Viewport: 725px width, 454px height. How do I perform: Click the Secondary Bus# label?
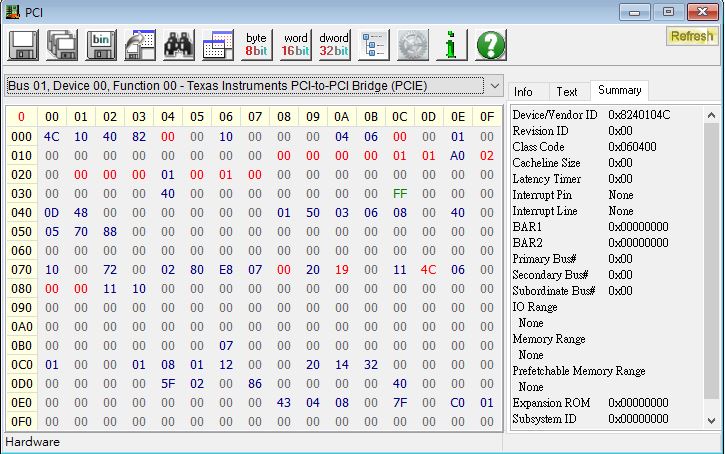click(x=550, y=275)
